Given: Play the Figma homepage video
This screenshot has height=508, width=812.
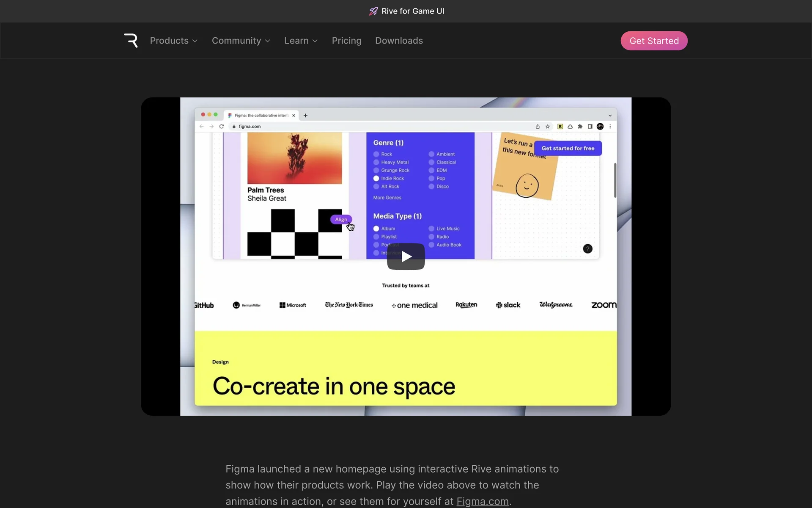Looking at the screenshot, I should point(406,257).
